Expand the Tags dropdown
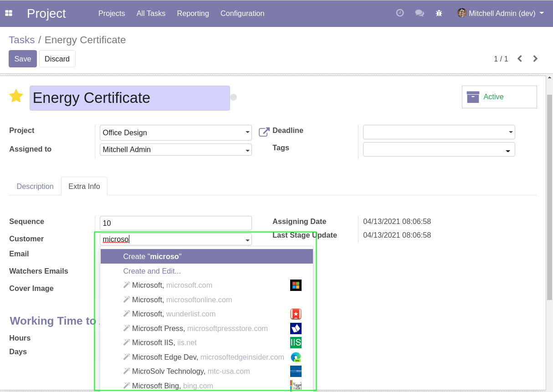 507,149
